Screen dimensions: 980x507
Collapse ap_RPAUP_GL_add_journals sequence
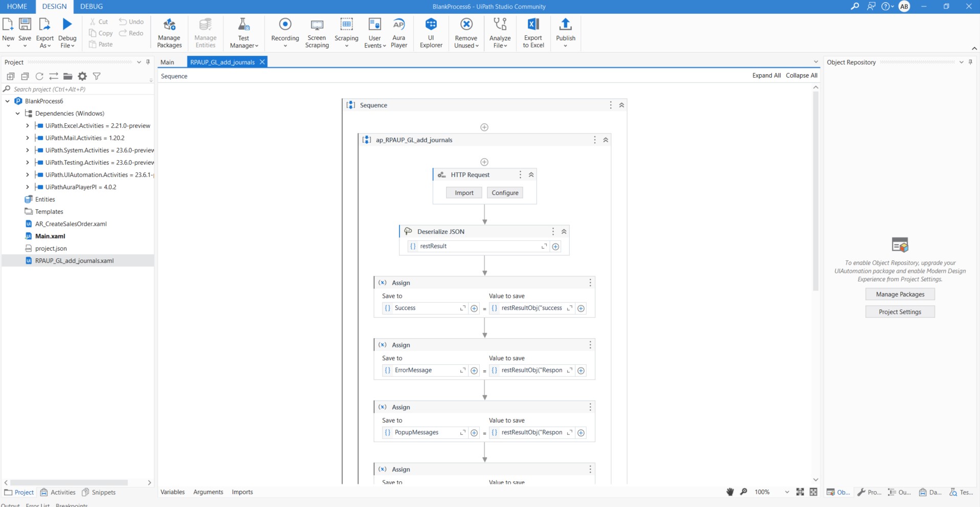pos(606,140)
